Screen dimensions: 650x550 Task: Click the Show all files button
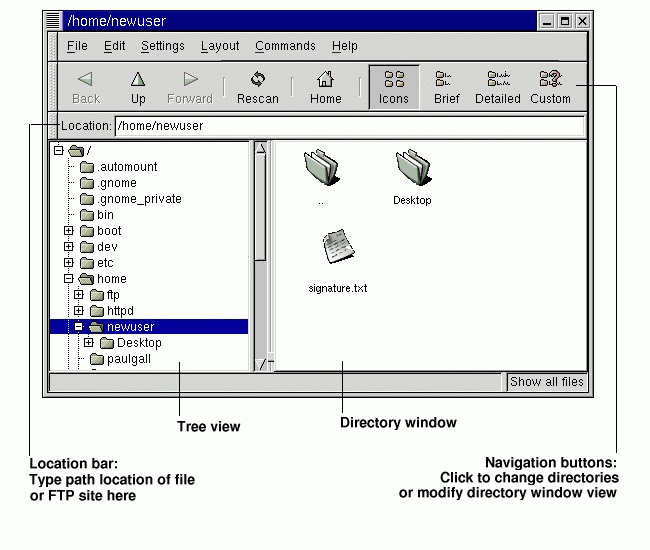tap(546, 382)
